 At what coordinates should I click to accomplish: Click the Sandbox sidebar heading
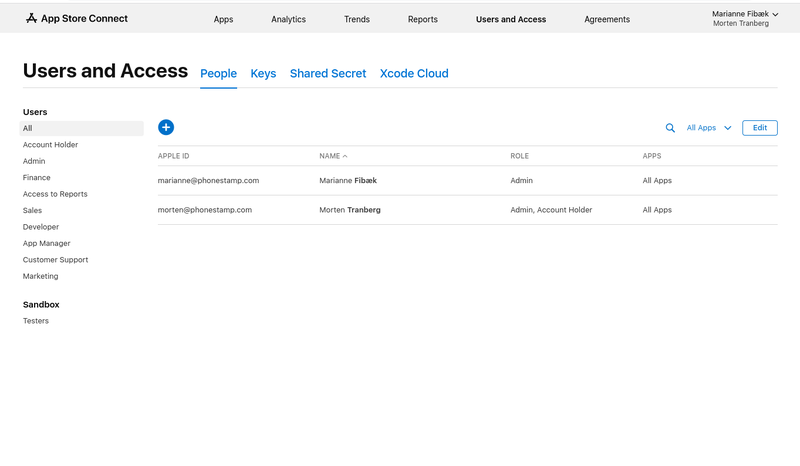[x=41, y=304]
